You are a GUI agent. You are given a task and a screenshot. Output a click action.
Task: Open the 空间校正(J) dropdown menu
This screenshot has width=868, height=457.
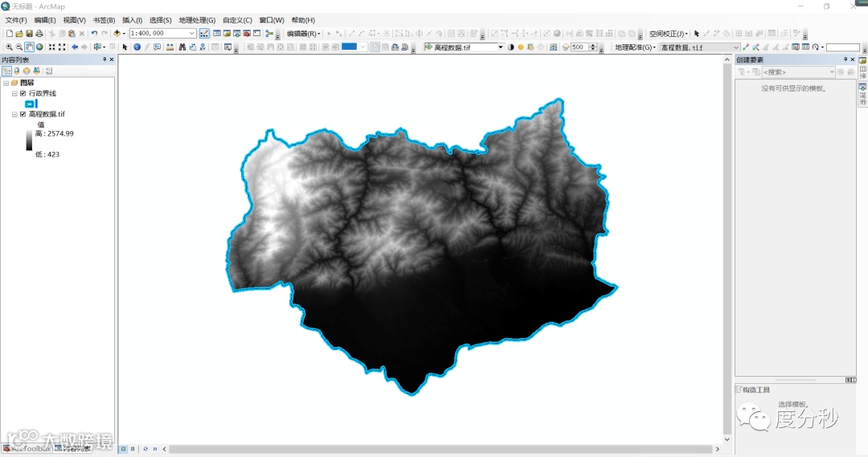[x=668, y=34]
